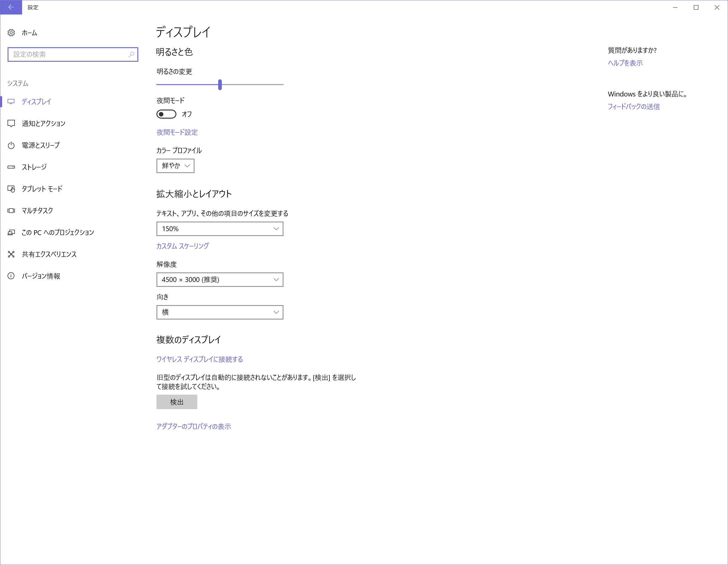Click the マルチタスク icon

point(11,211)
